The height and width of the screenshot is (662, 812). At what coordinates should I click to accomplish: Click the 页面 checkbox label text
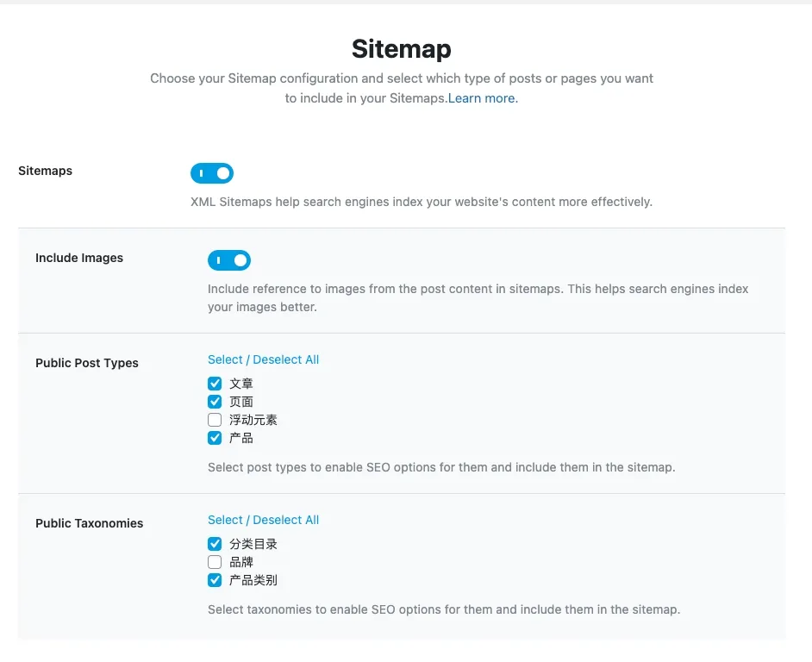(x=241, y=402)
